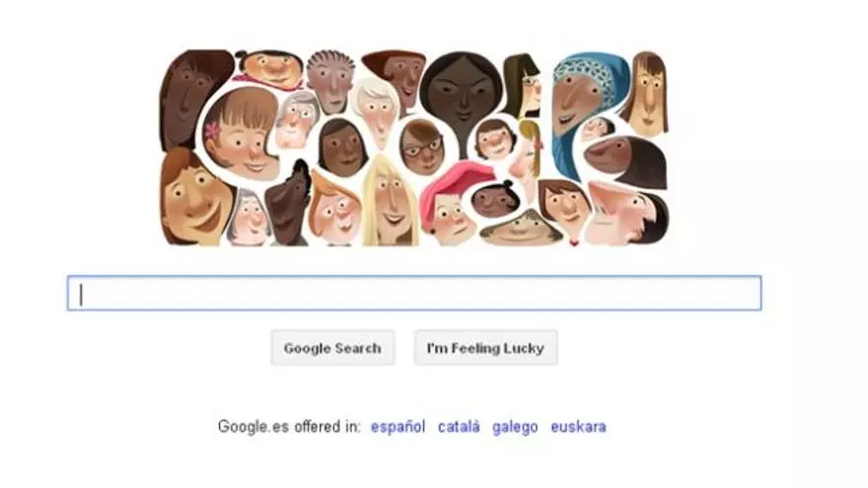The height and width of the screenshot is (488, 868).
Task: Focus the Google search text box
Action: click(414, 293)
